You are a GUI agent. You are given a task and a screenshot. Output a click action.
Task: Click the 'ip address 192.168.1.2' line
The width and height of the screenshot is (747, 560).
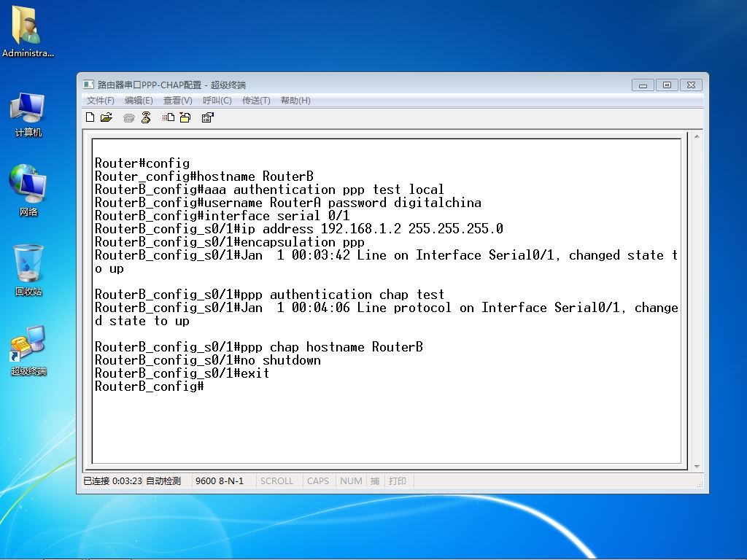tap(298, 229)
